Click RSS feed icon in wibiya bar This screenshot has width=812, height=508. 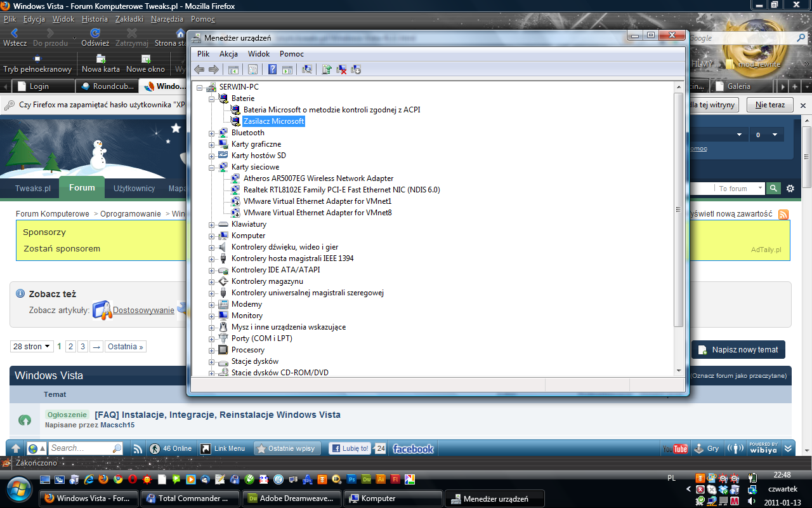(x=137, y=448)
